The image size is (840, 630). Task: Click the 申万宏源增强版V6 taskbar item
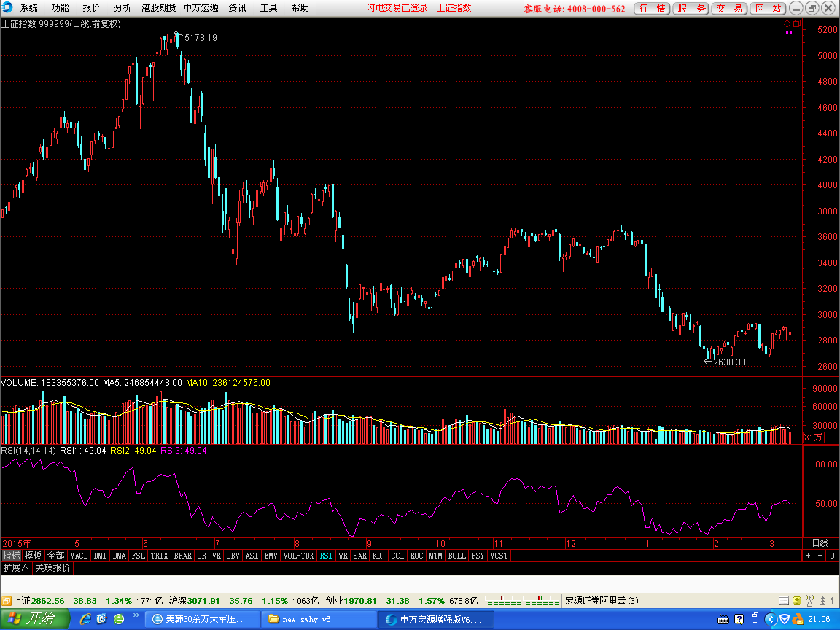(x=435, y=619)
